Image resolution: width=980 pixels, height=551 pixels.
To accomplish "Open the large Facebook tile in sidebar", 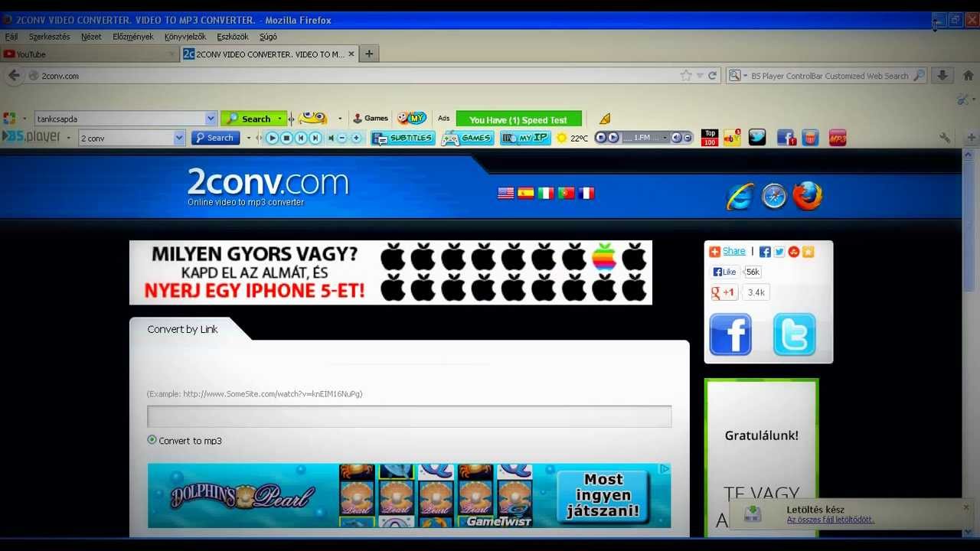I will point(730,334).
